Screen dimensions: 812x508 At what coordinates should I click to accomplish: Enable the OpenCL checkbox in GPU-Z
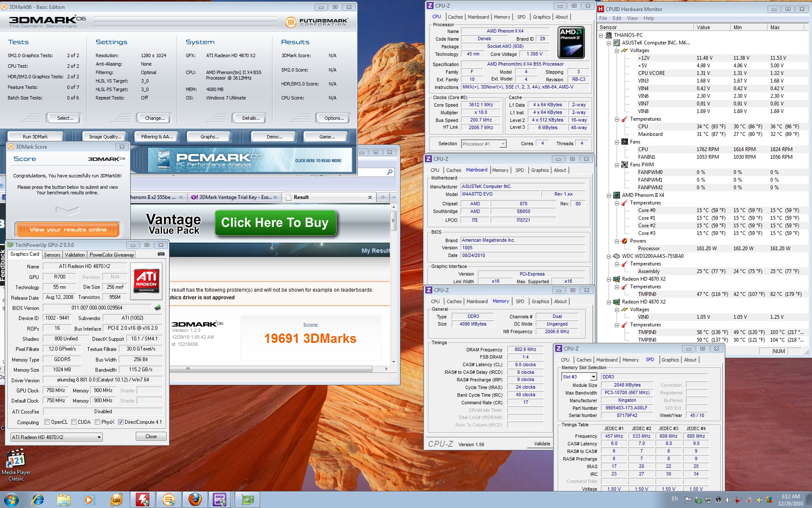[x=47, y=422]
